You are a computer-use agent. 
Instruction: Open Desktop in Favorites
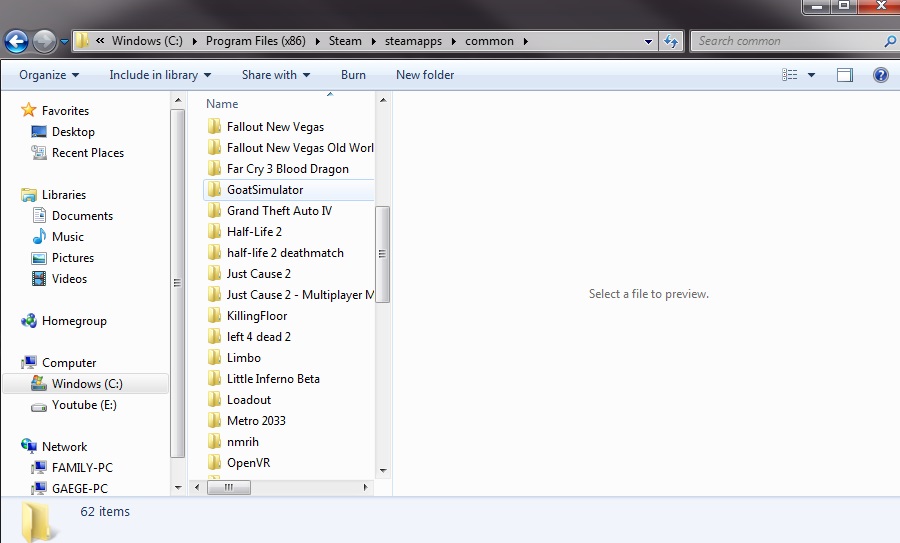pos(73,132)
